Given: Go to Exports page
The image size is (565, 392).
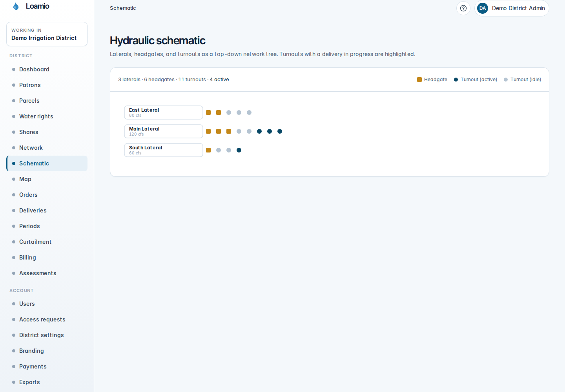Looking at the screenshot, I should (x=47, y=382).
